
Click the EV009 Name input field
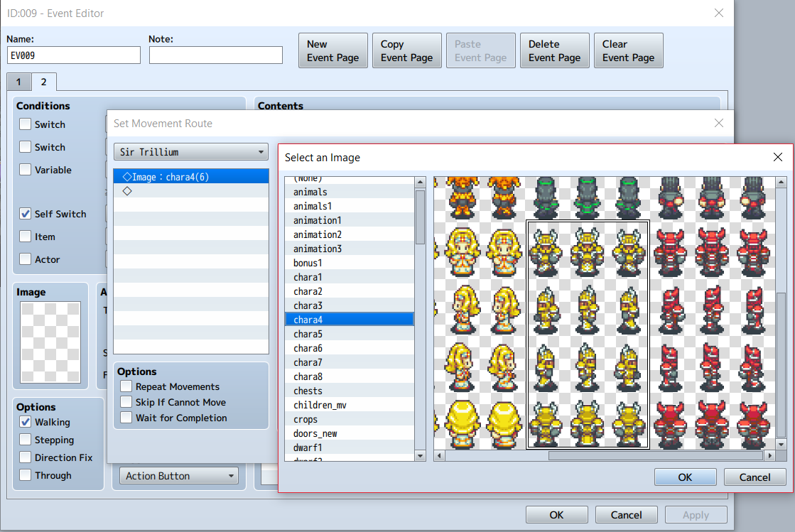pyautogui.click(x=74, y=55)
